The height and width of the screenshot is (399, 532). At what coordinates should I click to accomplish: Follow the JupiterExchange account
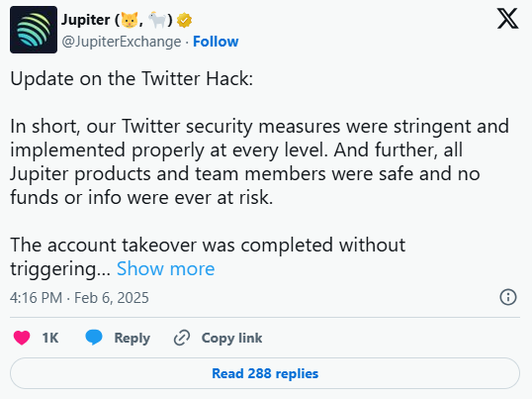pos(216,42)
